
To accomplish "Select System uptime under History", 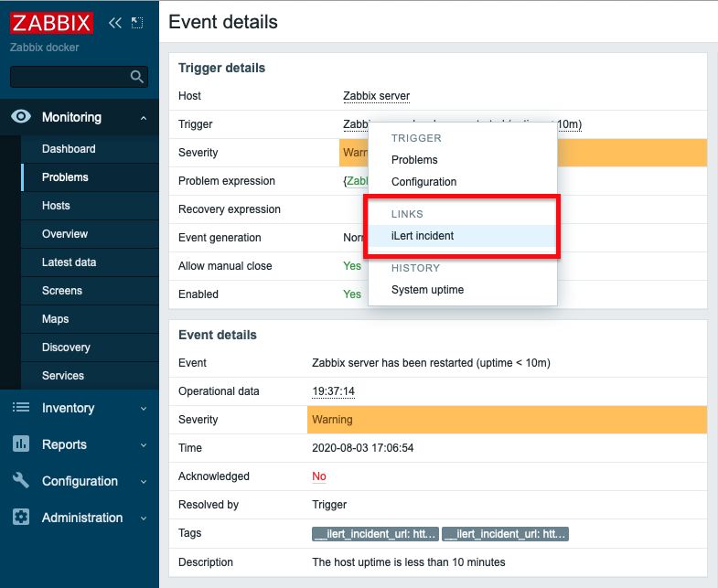I will pyautogui.click(x=463, y=290).
